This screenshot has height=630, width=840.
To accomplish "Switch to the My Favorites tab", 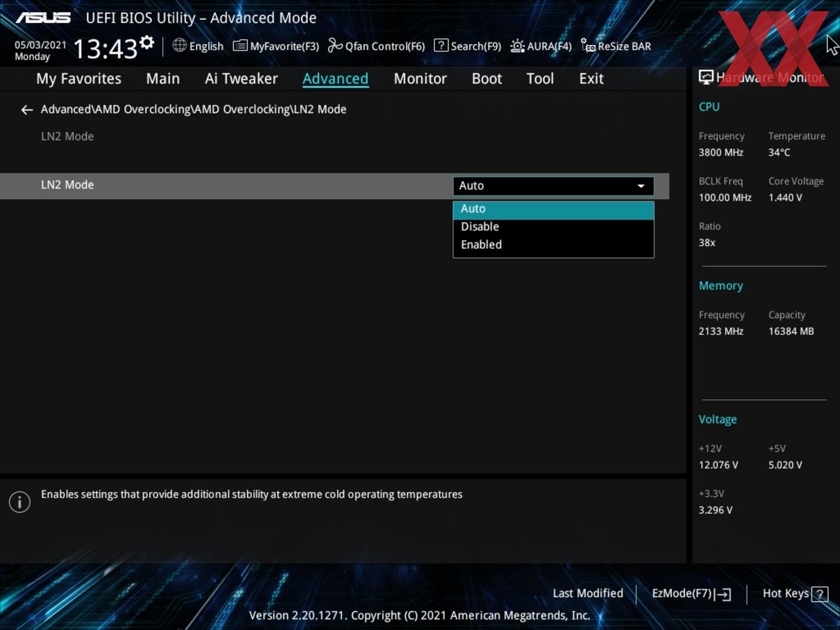I will (x=78, y=78).
